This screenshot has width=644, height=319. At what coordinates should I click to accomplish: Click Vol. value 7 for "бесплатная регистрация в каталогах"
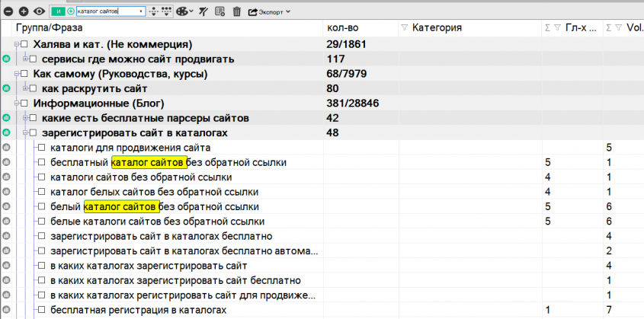tap(609, 310)
